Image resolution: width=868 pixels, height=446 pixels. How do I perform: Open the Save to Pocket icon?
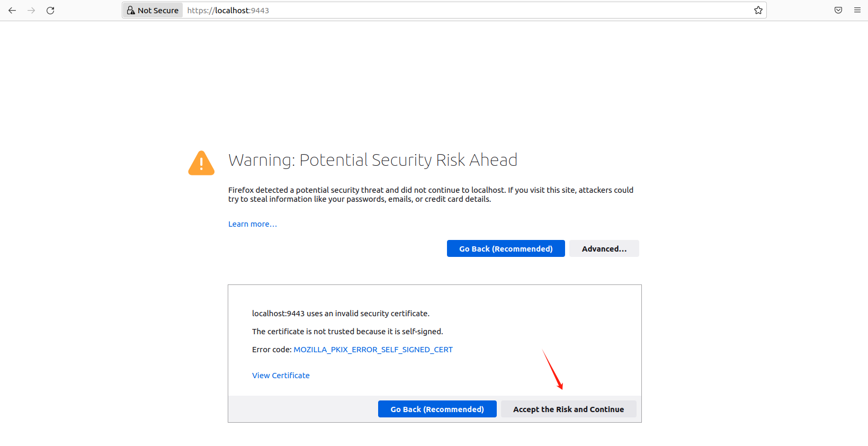(x=838, y=10)
